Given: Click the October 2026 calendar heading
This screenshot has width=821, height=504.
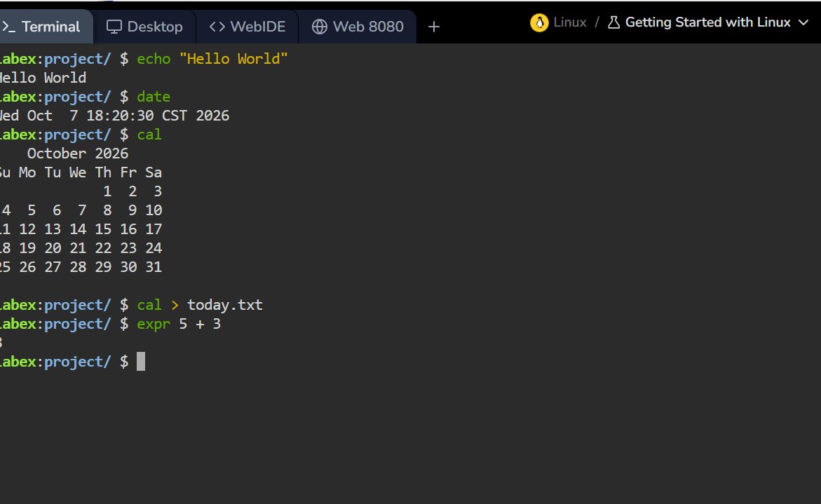Looking at the screenshot, I should pos(78,154).
